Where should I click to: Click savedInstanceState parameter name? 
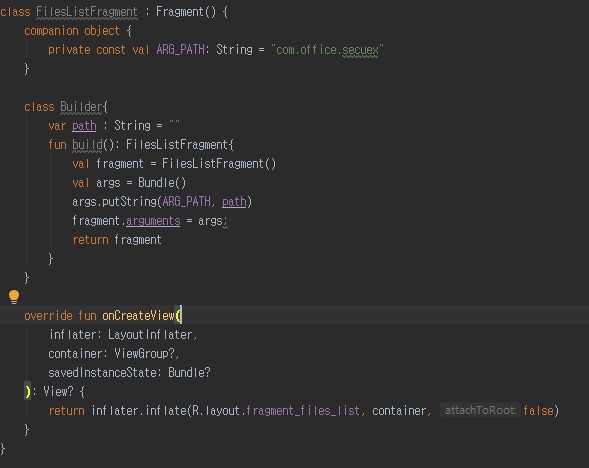pos(102,373)
